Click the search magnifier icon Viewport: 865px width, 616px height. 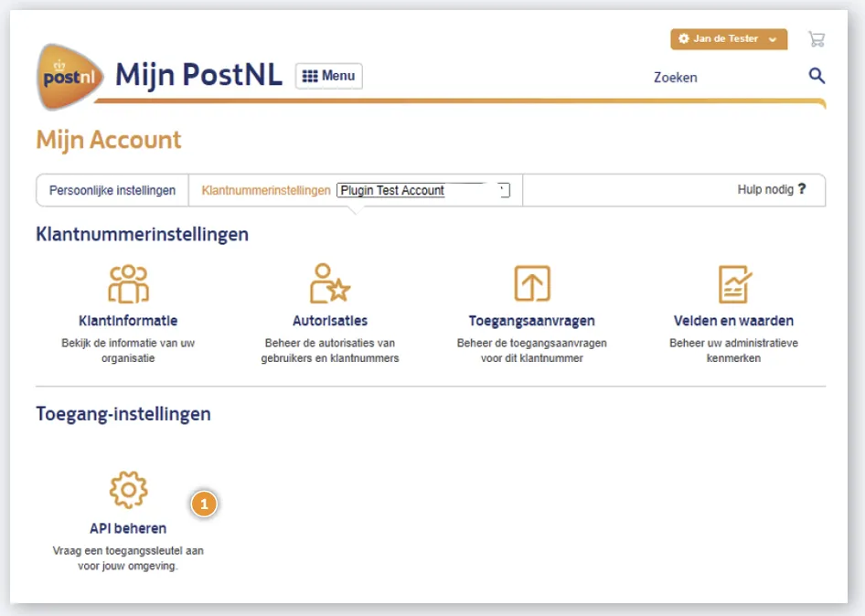coord(817,76)
